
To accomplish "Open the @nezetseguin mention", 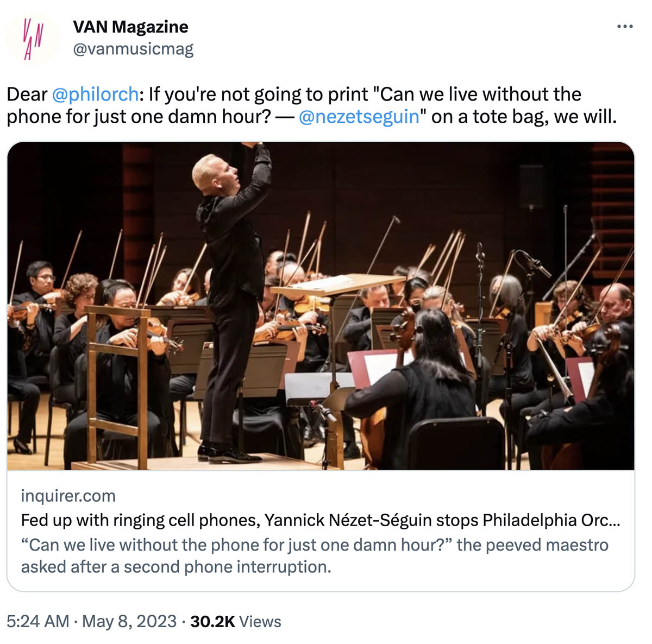I will 359,117.
